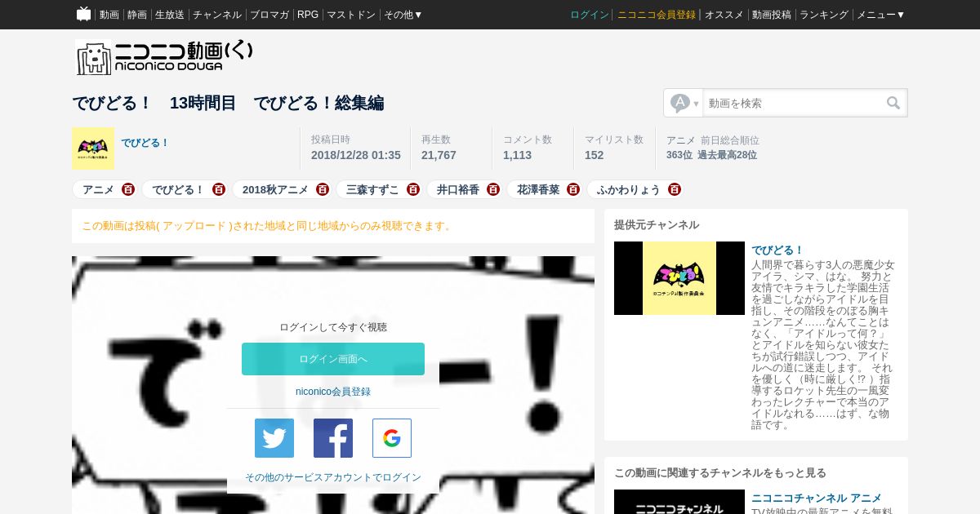This screenshot has width=980, height=514.
Task: Open 動画投稿 in the header
Action: click(772, 15)
